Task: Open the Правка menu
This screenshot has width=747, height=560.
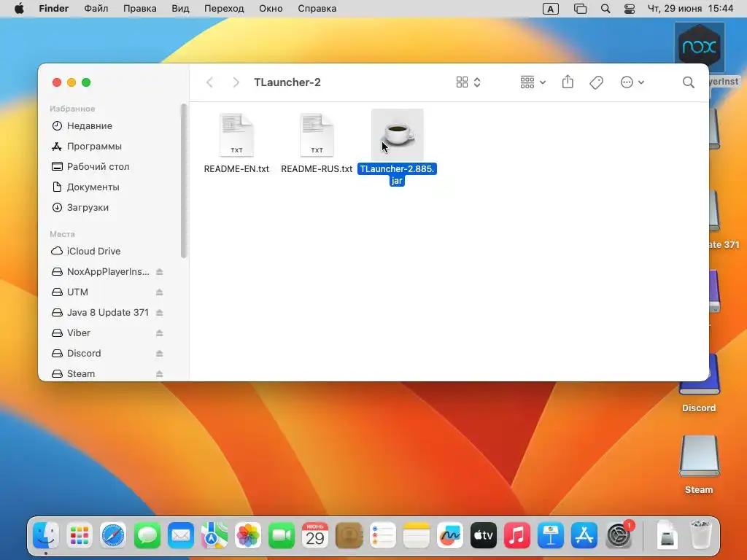Action: click(139, 9)
